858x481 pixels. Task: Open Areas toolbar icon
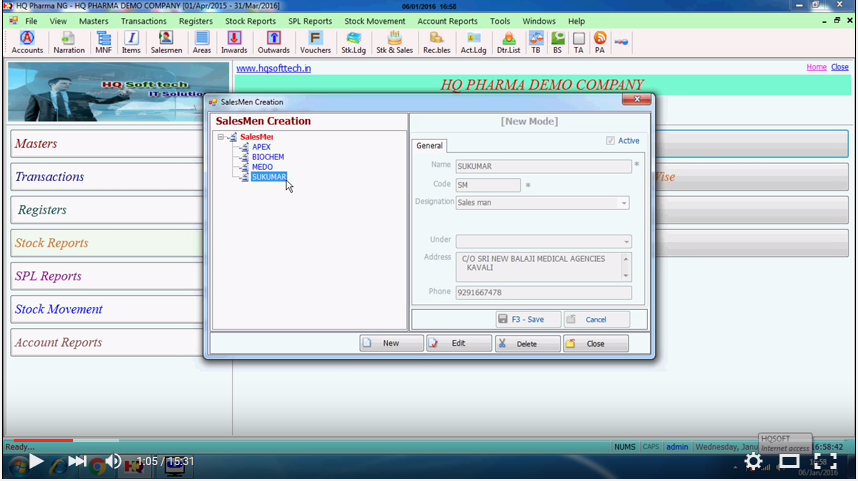pos(201,42)
